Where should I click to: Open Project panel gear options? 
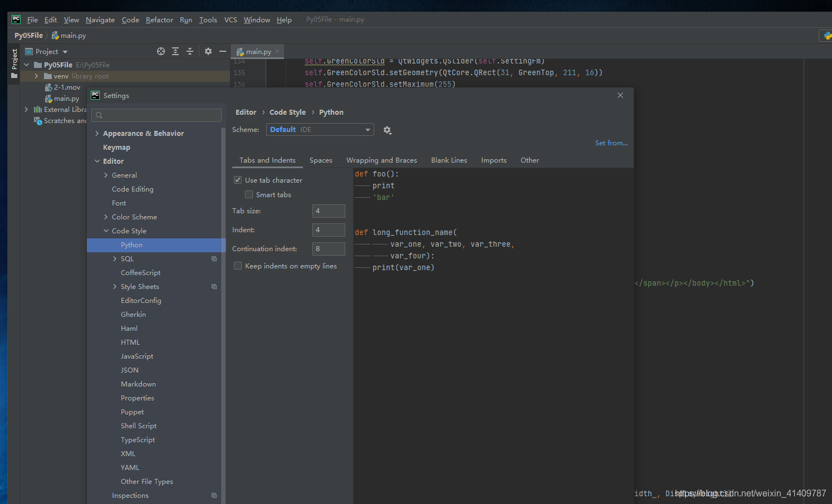[208, 51]
